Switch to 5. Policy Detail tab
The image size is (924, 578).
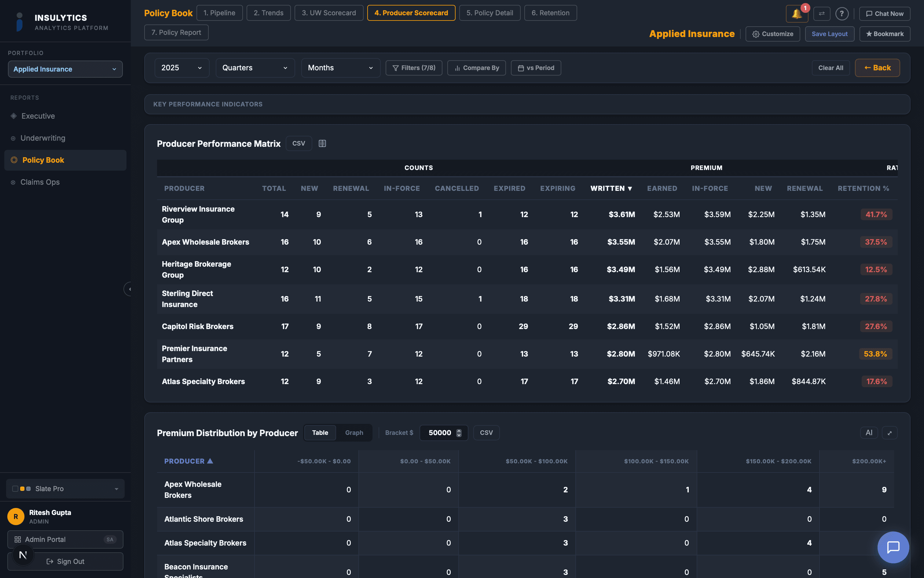pos(490,13)
